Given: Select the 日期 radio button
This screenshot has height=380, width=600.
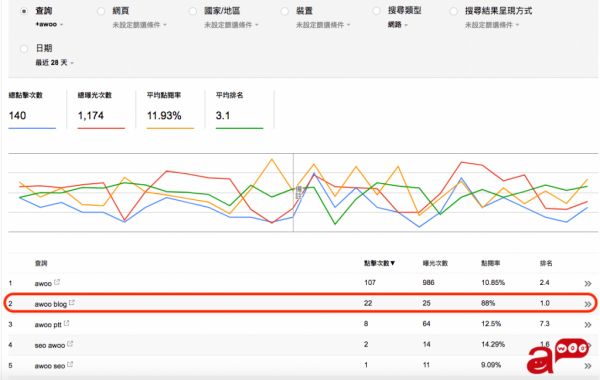Looking at the screenshot, I should pyautogui.click(x=24, y=49).
